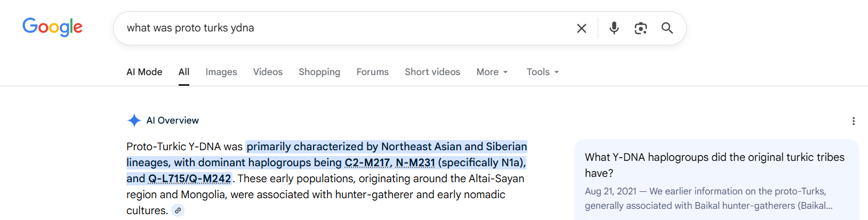Expand the More dropdown

click(x=492, y=72)
